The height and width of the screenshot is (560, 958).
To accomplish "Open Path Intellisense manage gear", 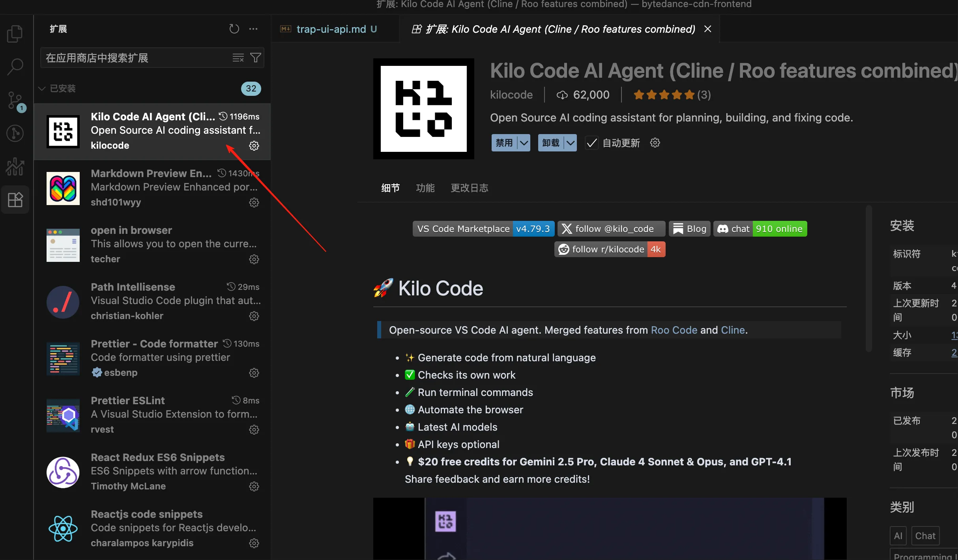I will click(x=254, y=316).
